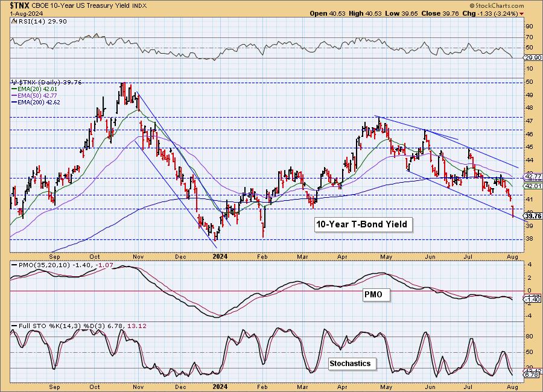Click the purple line marker before EMA(50)
This screenshot has width=543, height=392.
coord(14,95)
